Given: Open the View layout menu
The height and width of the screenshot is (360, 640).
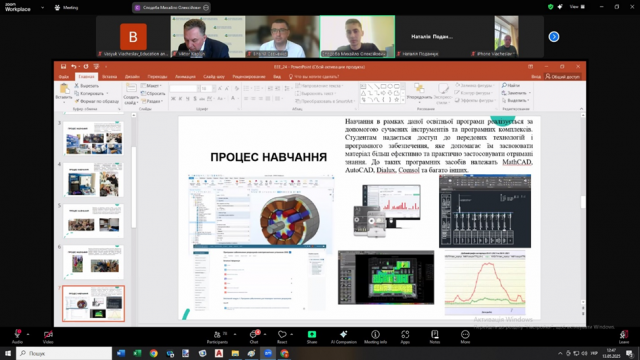Looking at the screenshot, I should tap(577, 7).
